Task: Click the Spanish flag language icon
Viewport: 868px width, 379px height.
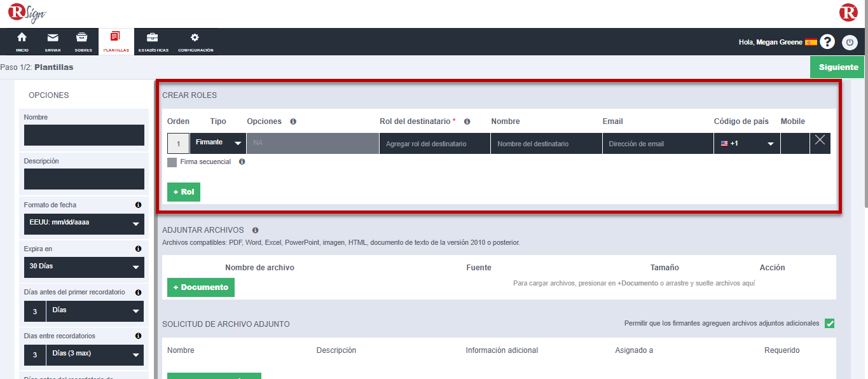Action: tap(811, 42)
